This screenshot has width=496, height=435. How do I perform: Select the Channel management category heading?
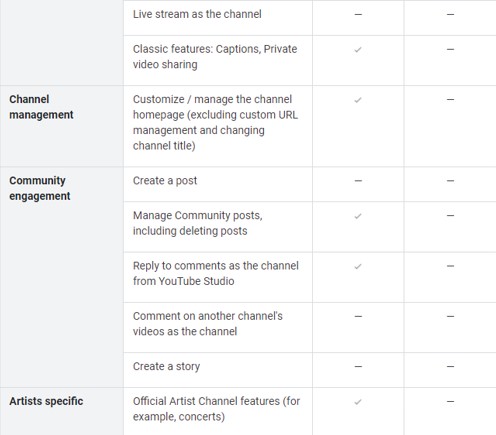tap(41, 107)
